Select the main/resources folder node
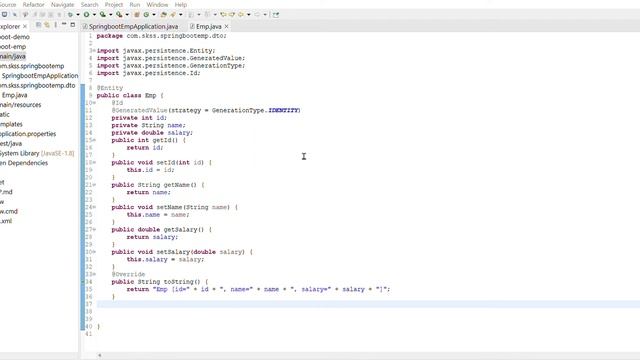Viewport: 640px width, 360px height. [20, 105]
